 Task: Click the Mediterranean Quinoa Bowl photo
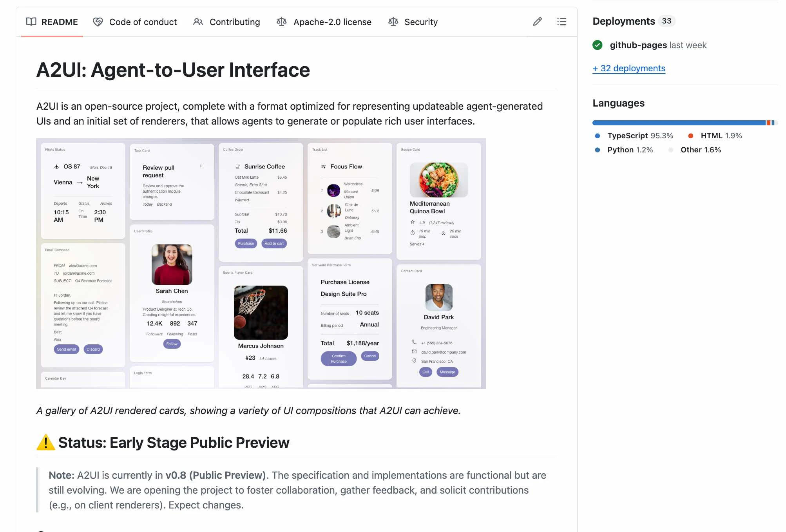439,180
